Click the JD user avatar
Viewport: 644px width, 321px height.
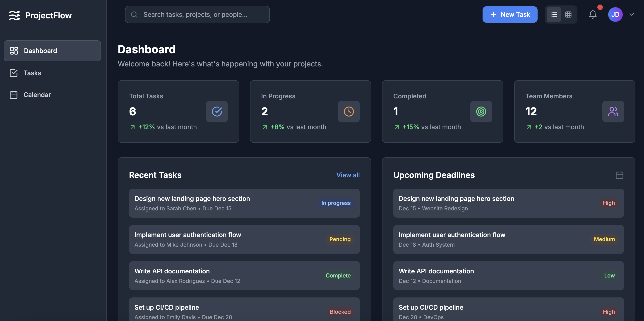click(x=615, y=15)
